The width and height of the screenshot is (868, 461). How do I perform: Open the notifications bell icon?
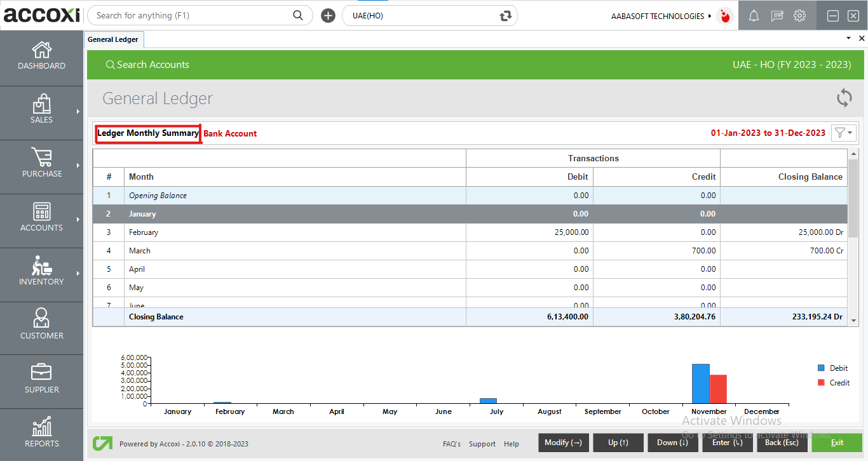[754, 16]
